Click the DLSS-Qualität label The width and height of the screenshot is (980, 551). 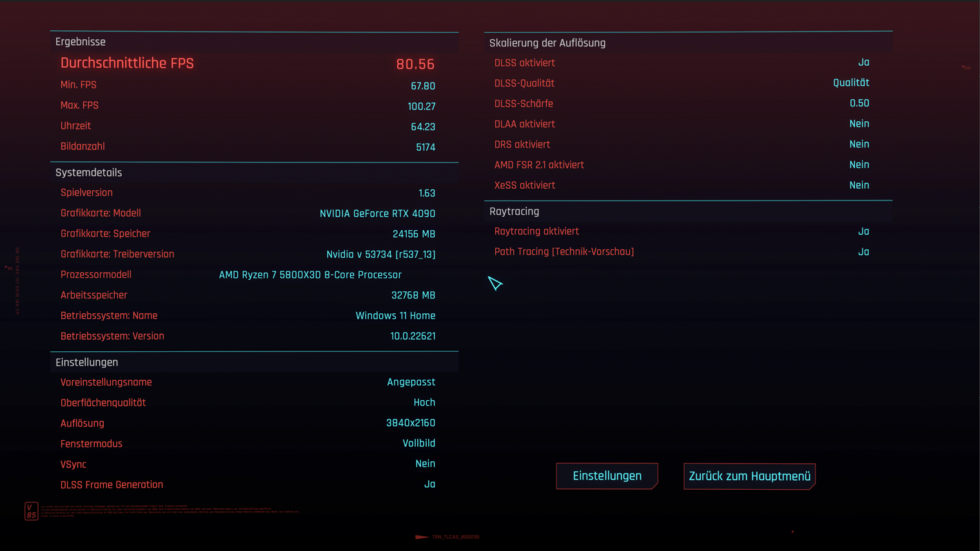(524, 84)
